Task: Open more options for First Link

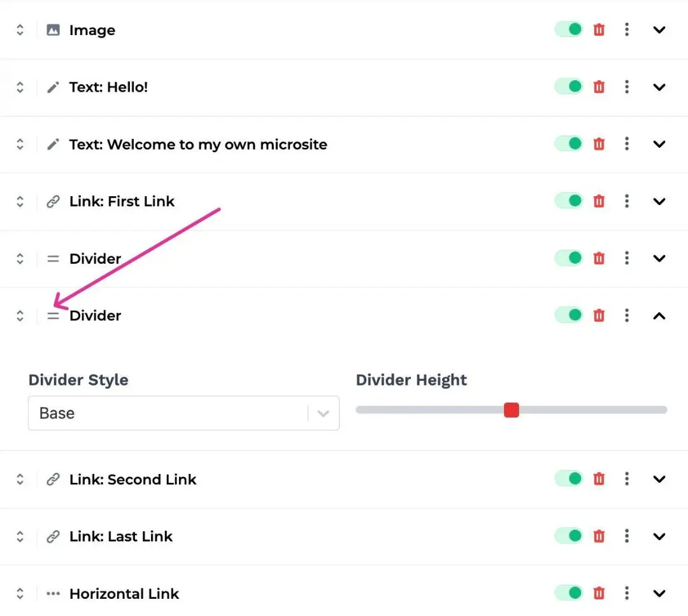Action: (x=627, y=201)
